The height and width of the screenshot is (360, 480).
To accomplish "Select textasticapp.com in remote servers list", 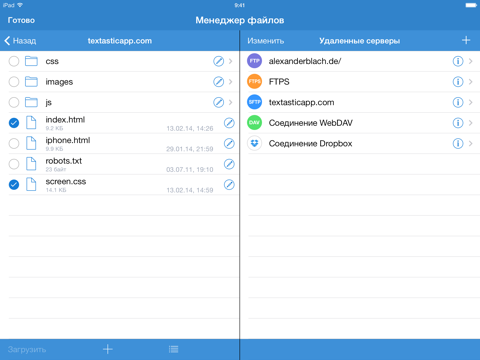I will coord(301,102).
